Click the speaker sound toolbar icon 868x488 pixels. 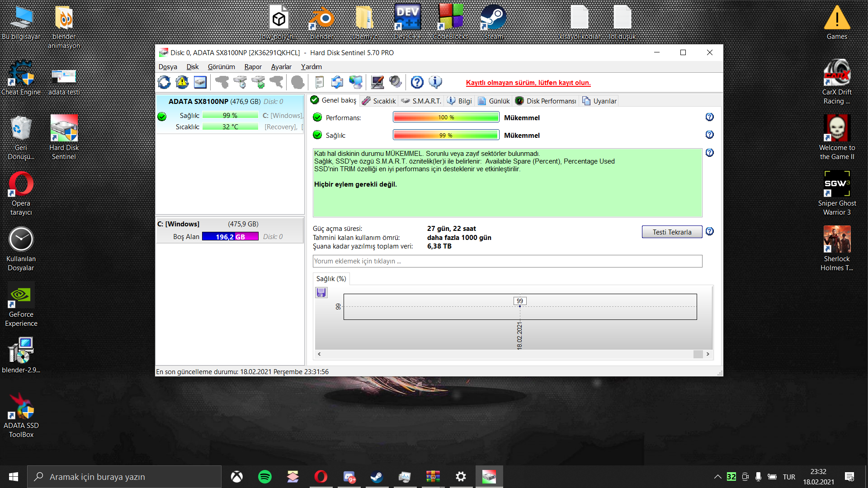pos(396,82)
